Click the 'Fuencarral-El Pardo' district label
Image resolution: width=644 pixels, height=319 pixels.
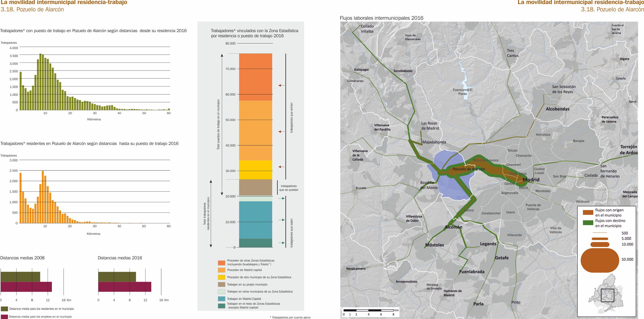[463, 92]
